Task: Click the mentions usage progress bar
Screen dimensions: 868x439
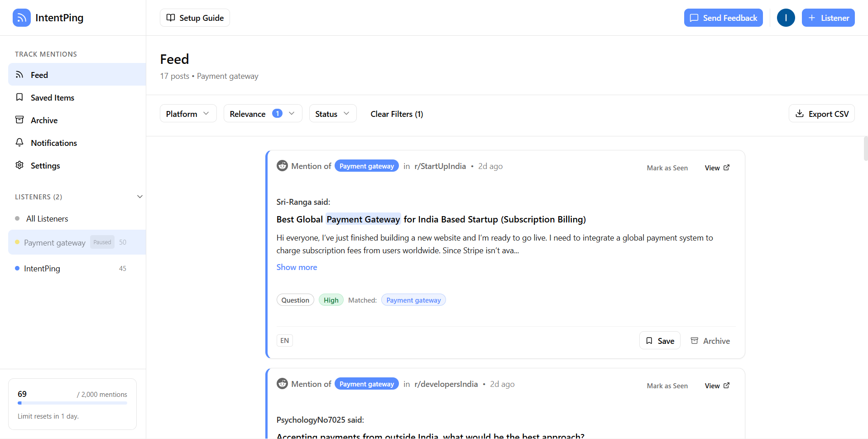Action: (72, 403)
